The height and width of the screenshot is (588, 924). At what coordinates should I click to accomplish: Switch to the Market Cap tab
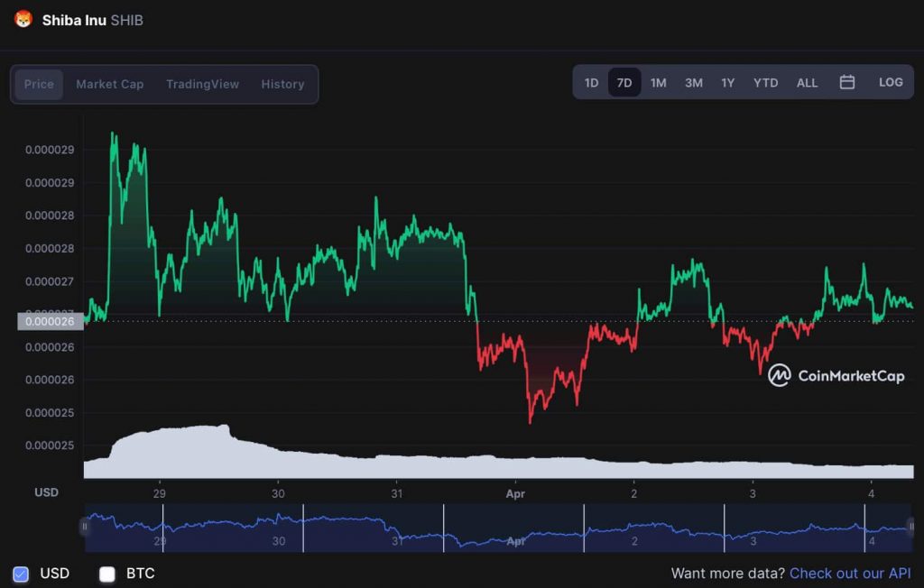[x=109, y=84]
